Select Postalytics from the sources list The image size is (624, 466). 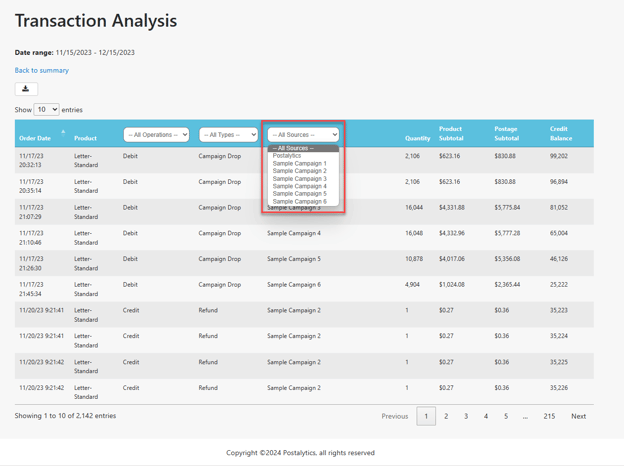click(287, 156)
